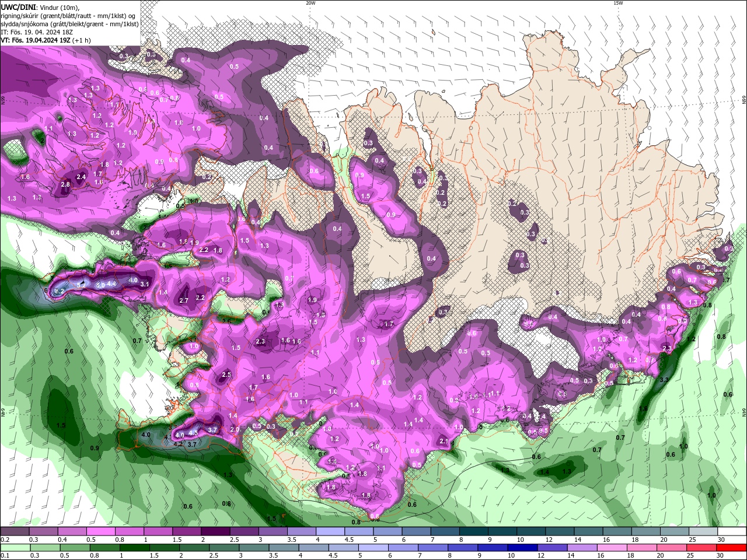Select the darkest green swatch between 1 and 1.5 in the lower legend
Viewport: 747px width, 560px height.
click(134, 548)
